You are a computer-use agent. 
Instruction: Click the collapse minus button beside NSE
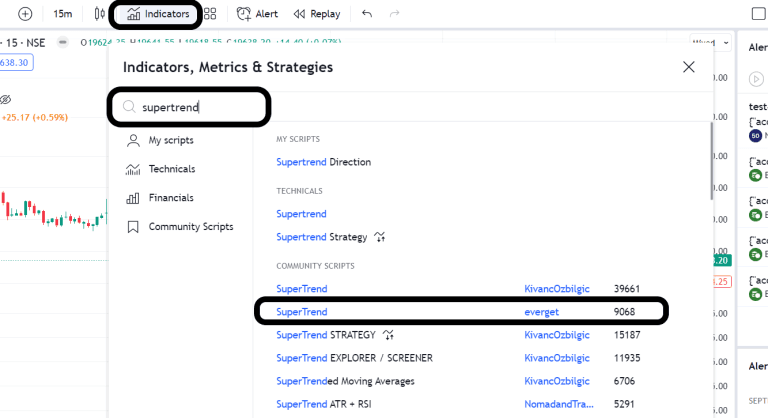(x=63, y=43)
